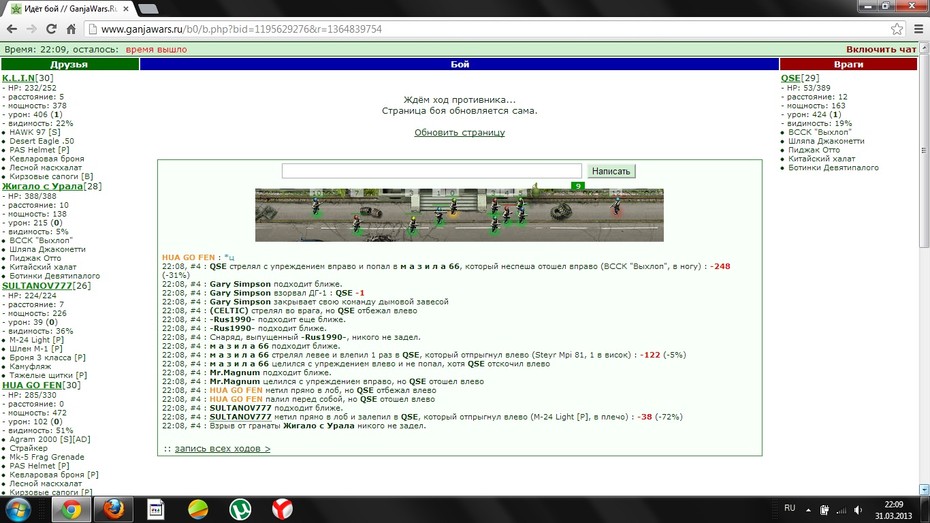Click the battlefield map image

click(x=459, y=215)
